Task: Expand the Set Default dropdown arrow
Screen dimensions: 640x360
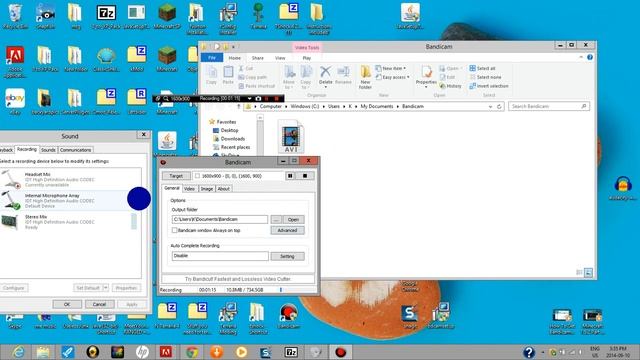Action: [x=106, y=288]
